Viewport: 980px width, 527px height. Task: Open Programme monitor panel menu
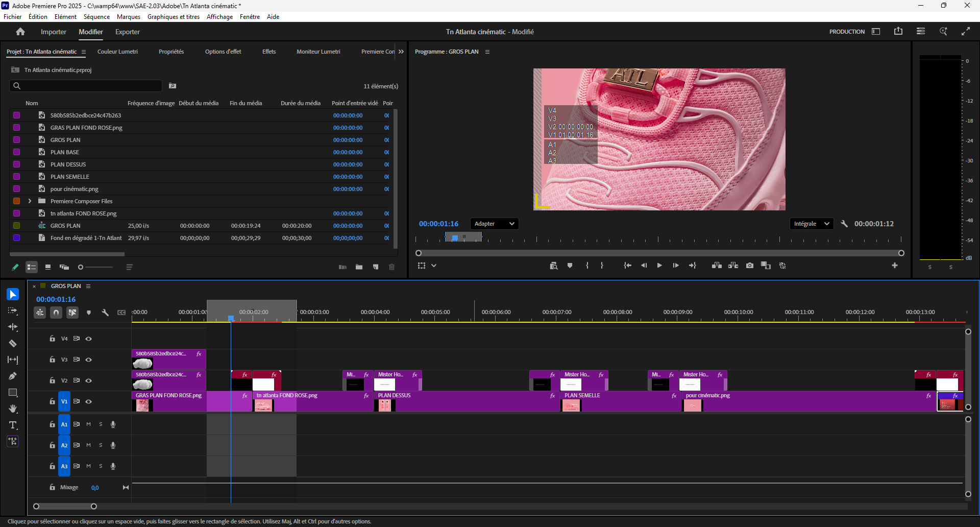point(487,52)
